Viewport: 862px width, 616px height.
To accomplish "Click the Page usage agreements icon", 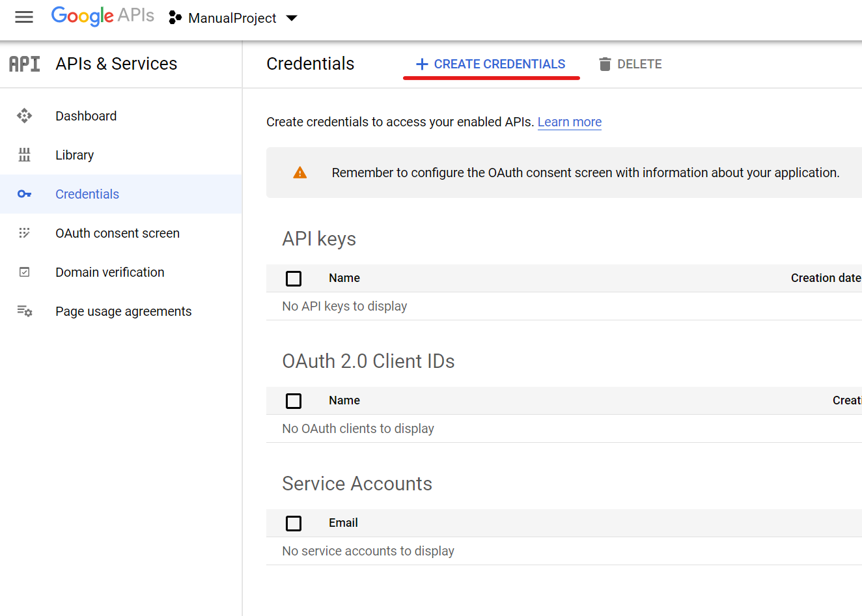I will (24, 311).
